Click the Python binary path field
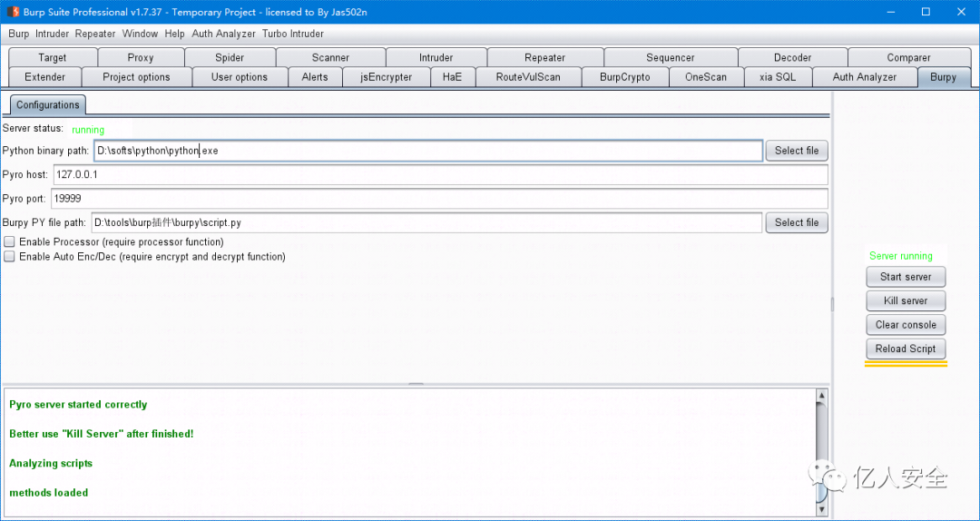This screenshot has width=980, height=521. click(x=428, y=151)
